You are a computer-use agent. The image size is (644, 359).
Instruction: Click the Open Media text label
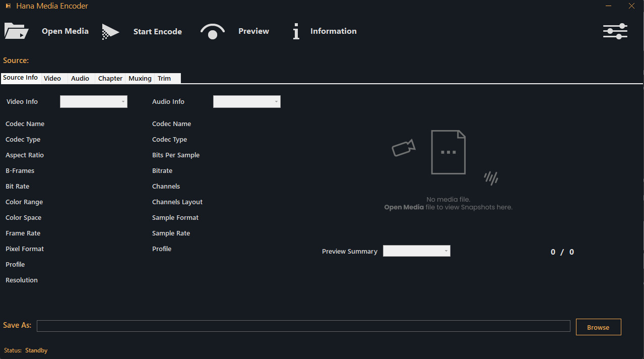click(65, 31)
